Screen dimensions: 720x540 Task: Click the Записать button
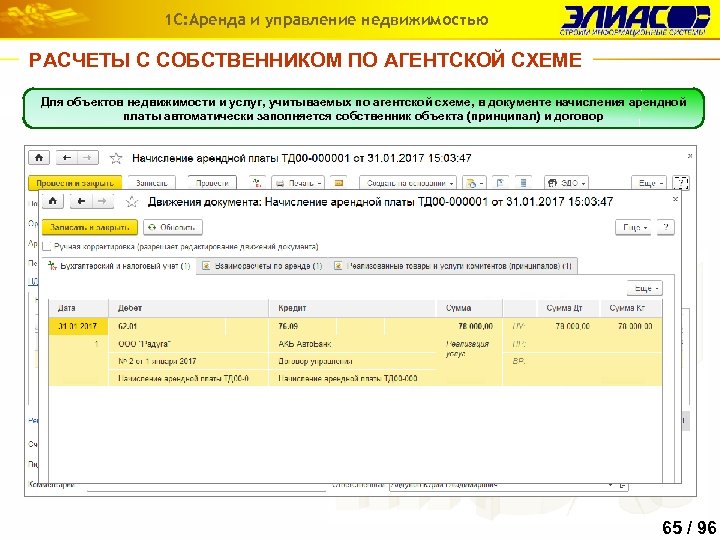coord(152,183)
